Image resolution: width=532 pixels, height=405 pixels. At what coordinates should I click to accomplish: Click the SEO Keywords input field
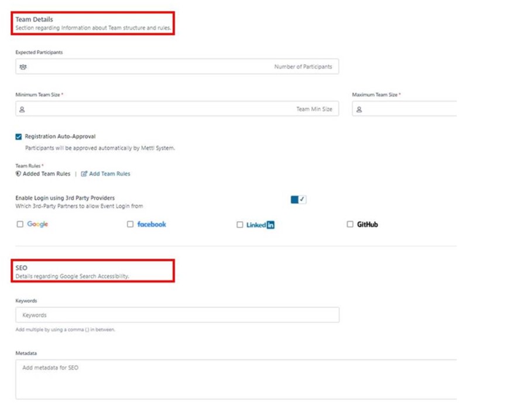pos(177,315)
